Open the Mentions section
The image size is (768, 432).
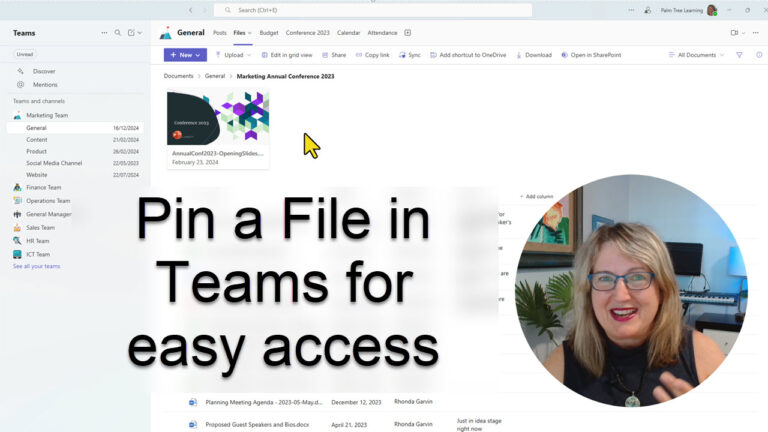click(45, 85)
